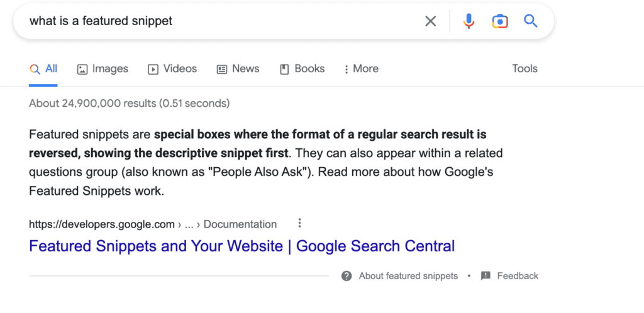Viewport: 644px width, 313px height.
Task: Click inside the search query text field
Action: tap(222, 21)
